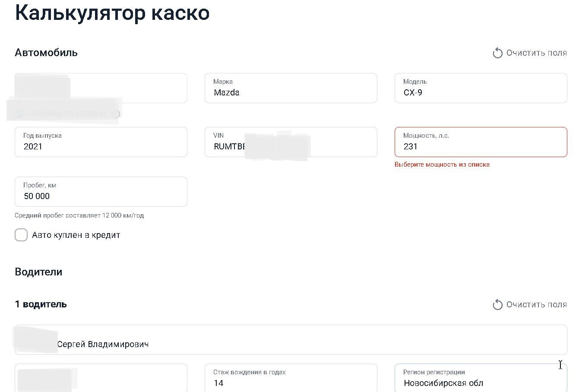
Task: Toggle the Госномер отсутствует checkbox
Action: coord(19,114)
